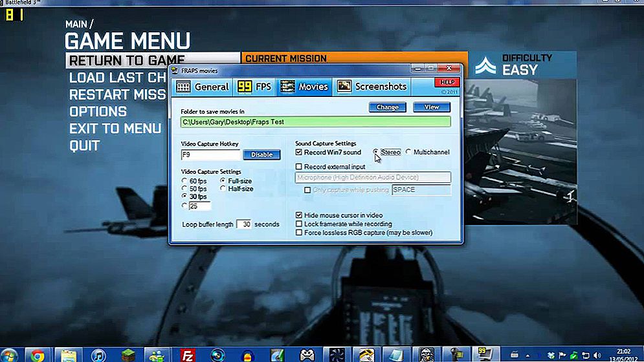Screen dimensions: 644x362
Task: Open Minecraft grass block taskbar icon
Action: pos(128,356)
